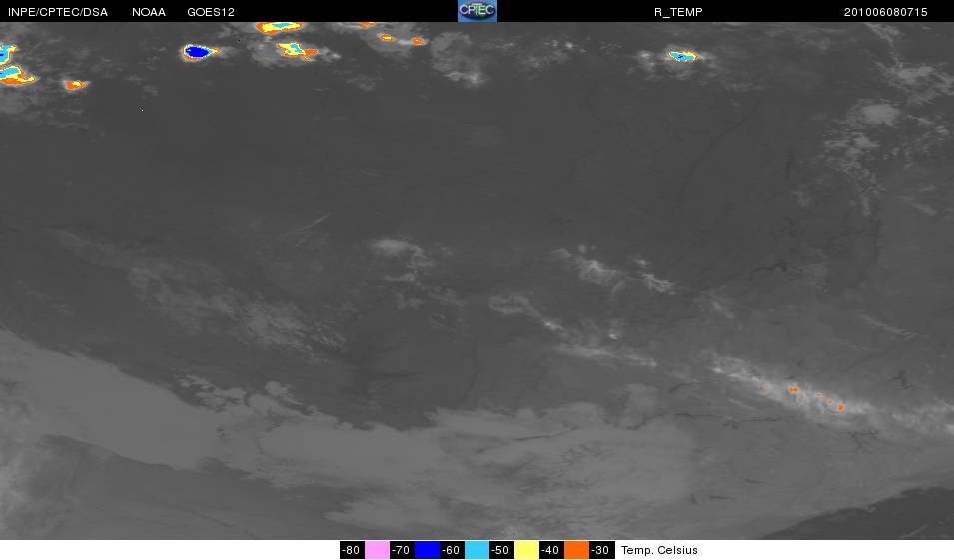Click the cyan legend swatch after -60
The image size is (954, 560).
[x=477, y=550]
